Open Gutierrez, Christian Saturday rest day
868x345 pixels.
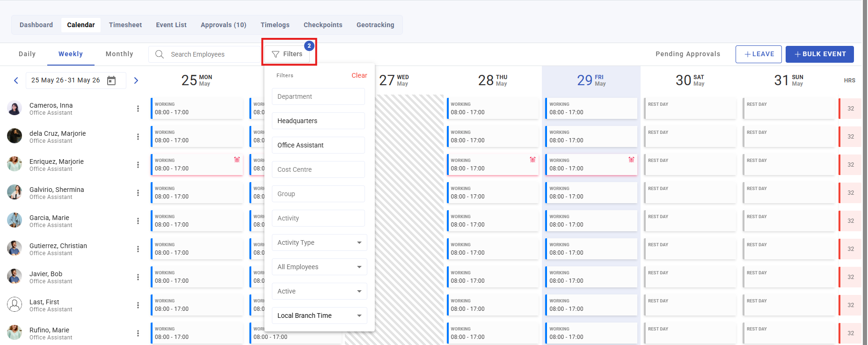click(x=690, y=249)
